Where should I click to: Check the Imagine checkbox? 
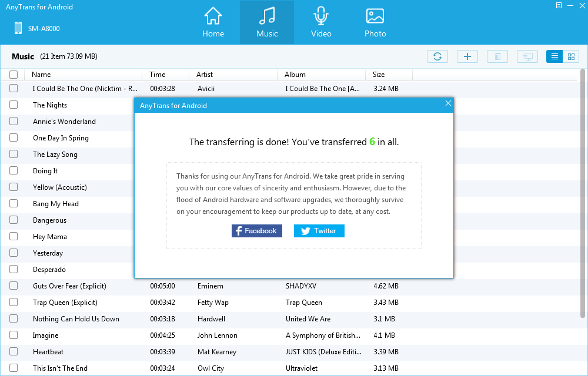(14, 335)
